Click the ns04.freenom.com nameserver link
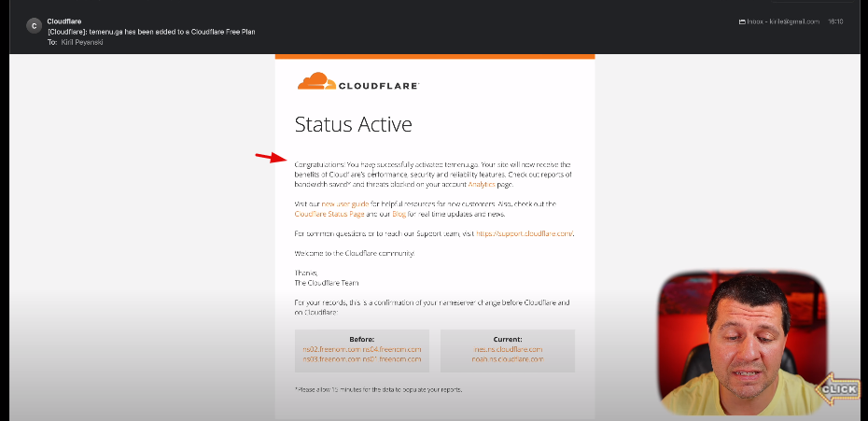The width and height of the screenshot is (868, 421). [392, 349]
